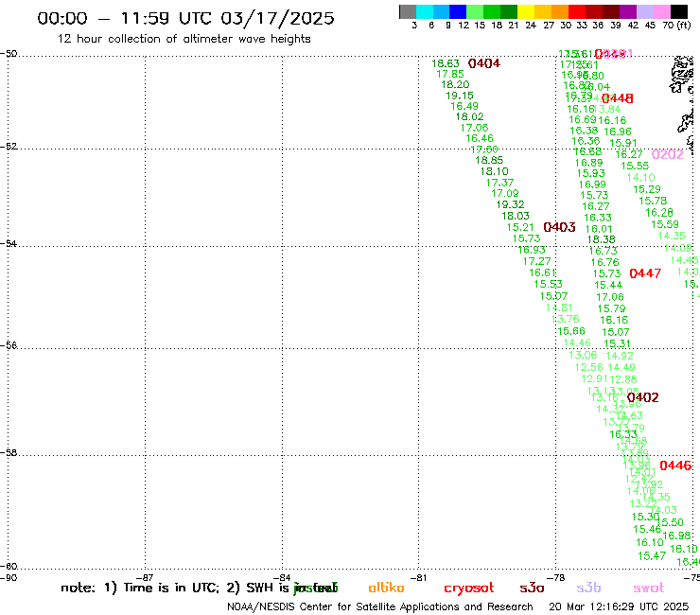This screenshot has height=615, width=700.
Task: Click the longitude axis label -78
Action: (556, 577)
